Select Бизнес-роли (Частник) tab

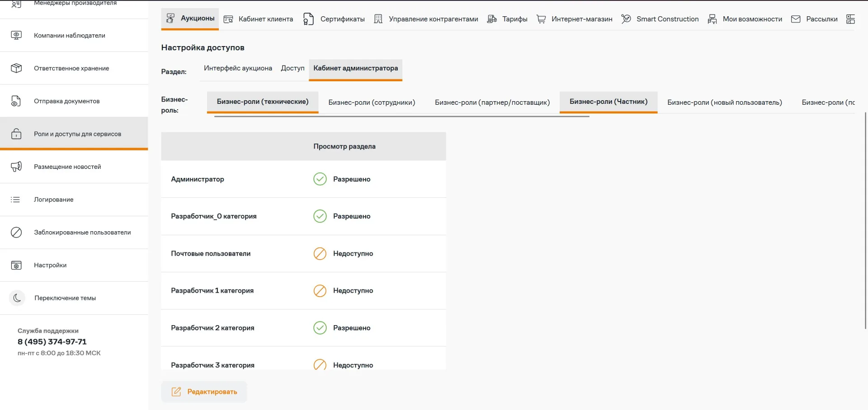click(x=609, y=102)
